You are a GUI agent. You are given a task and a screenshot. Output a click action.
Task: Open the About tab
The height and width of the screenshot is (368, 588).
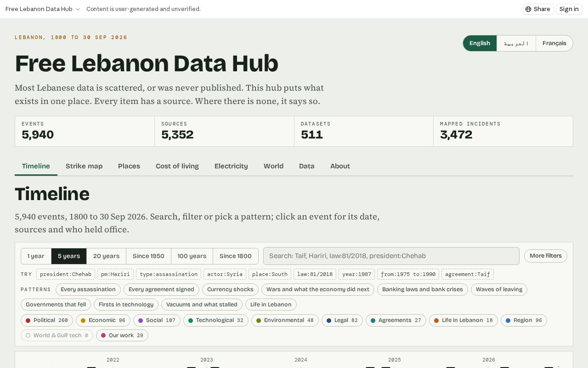[340, 166]
